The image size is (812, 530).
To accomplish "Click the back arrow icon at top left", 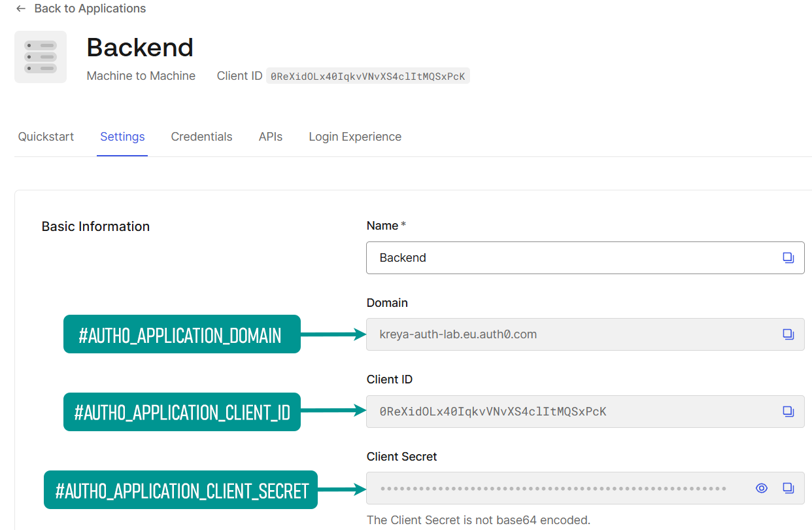I will pos(21,9).
